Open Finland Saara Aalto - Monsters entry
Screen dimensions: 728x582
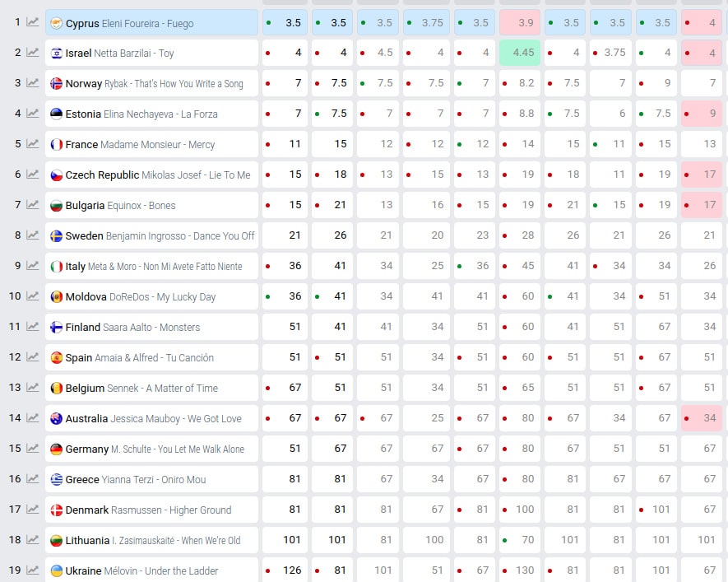click(x=151, y=327)
